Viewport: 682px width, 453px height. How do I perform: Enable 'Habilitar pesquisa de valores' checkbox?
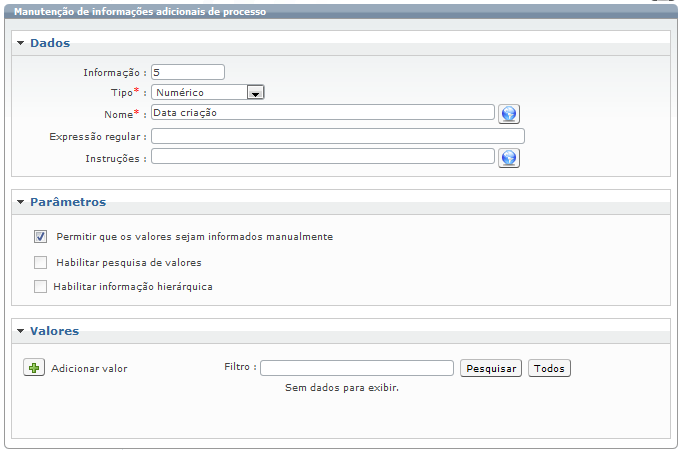[40, 262]
